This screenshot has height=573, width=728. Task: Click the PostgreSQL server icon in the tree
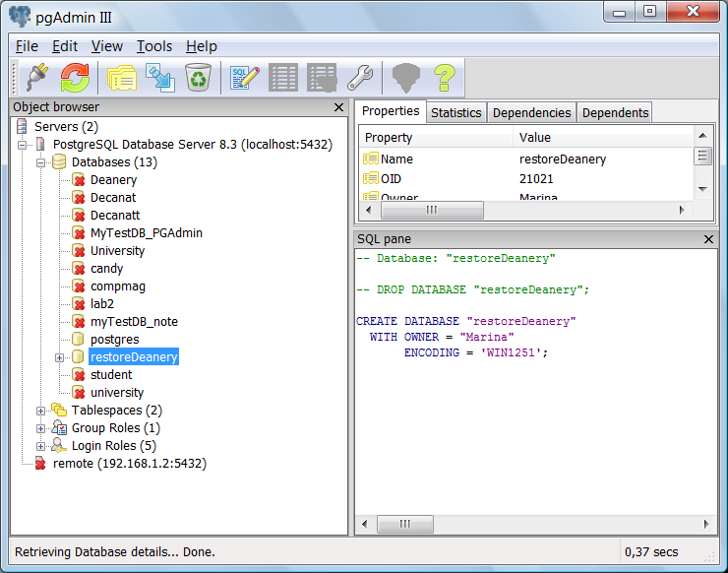[40, 144]
